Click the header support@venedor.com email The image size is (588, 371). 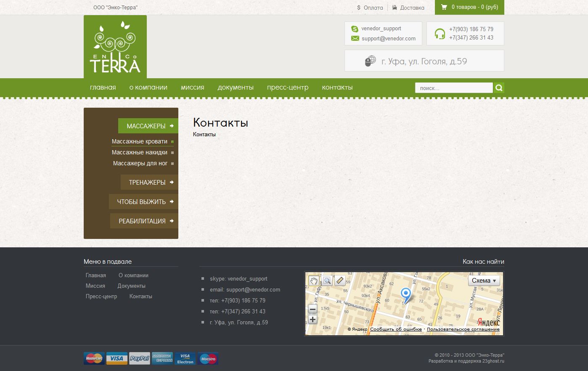pos(389,38)
